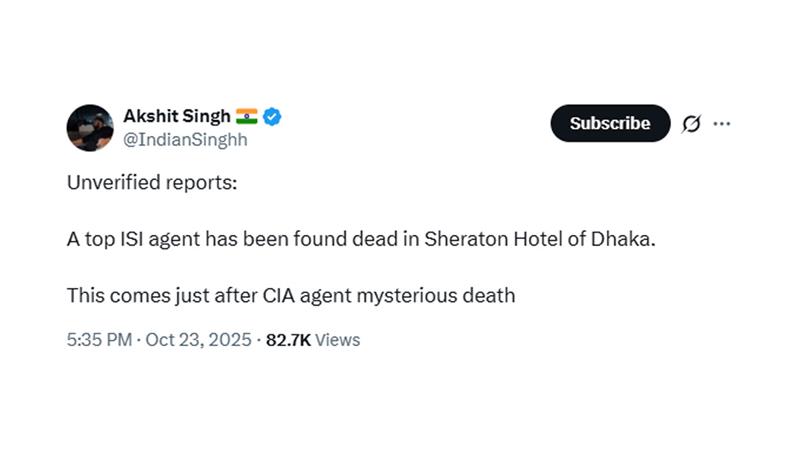Click "ISI" in the post text

tap(127, 240)
